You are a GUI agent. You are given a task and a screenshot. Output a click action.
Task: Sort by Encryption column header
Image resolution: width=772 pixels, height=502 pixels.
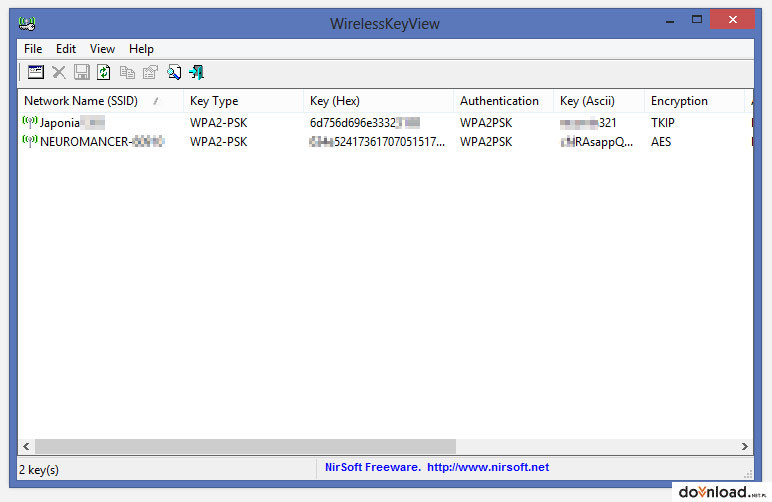click(x=694, y=101)
